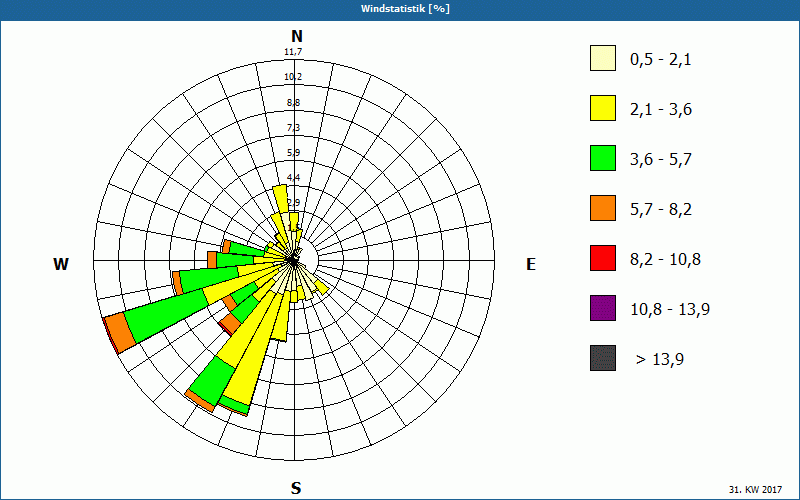Click the green 3,6 - 5,7 legend swatch

click(603, 158)
